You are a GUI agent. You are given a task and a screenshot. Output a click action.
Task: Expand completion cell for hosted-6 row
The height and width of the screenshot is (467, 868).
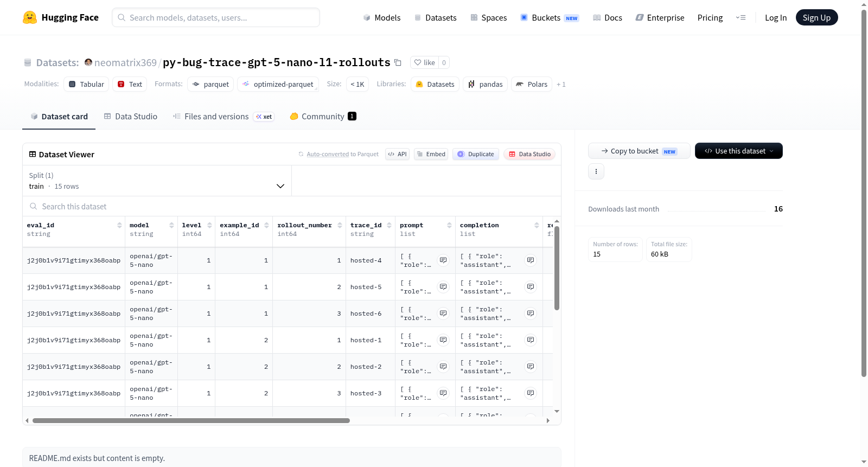click(x=531, y=314)
